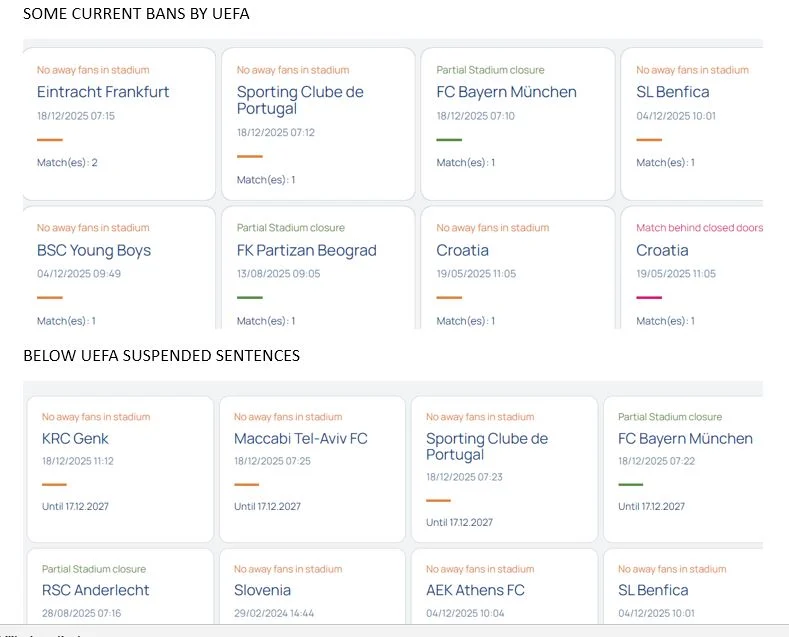The width and height of the screenshot is (789, 637).
Task: Open the BSC Young Boys entry
Action: 94,250
